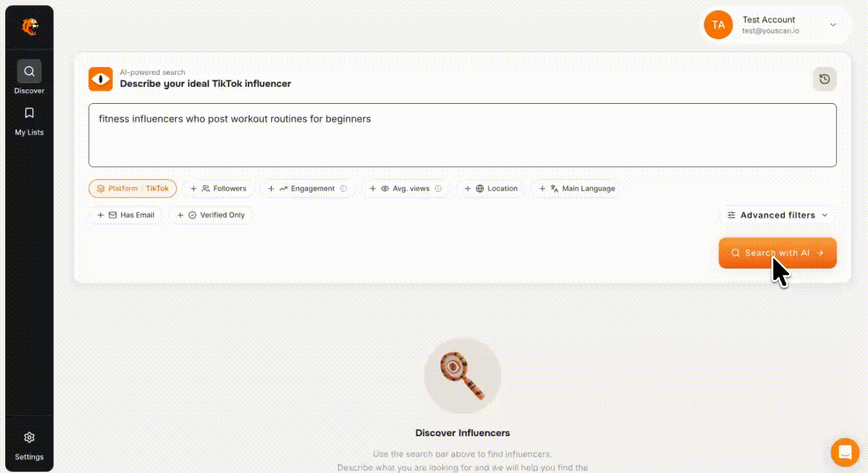
Task: Open the Platform TikTok selector
Action: (133, 189)
